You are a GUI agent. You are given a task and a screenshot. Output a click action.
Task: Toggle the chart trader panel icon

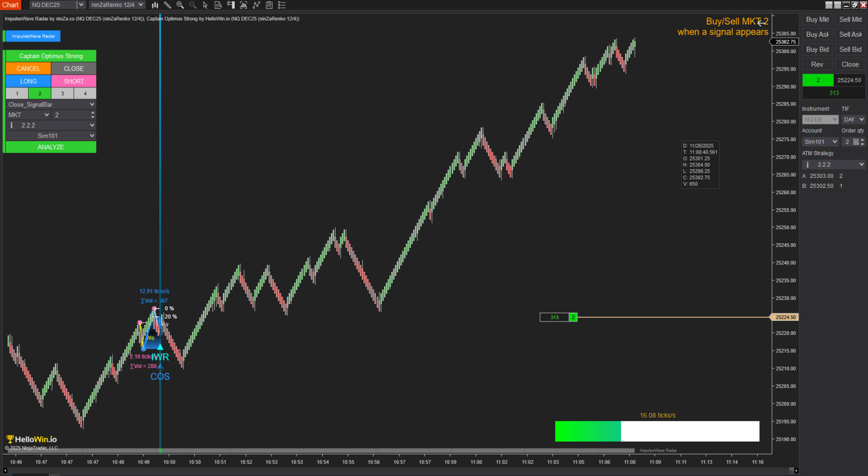pyautogui.click(x=231, y=5)
